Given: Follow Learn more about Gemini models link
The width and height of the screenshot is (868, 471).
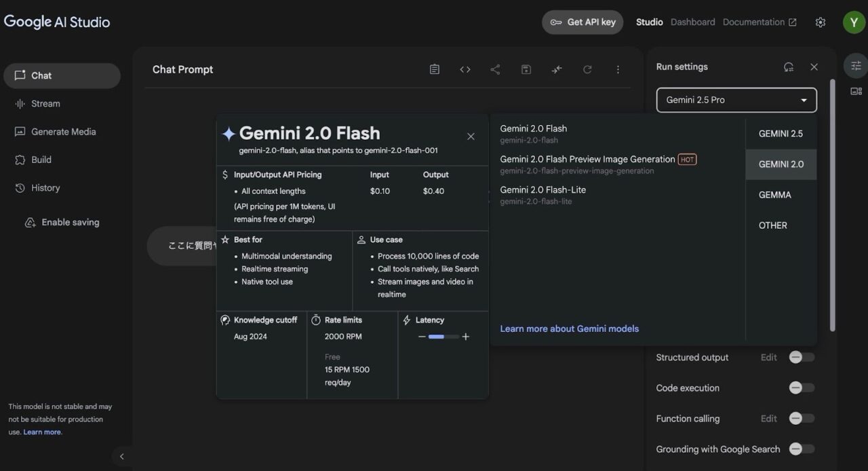Looking at the screenshot, I should tap(570, 328).
